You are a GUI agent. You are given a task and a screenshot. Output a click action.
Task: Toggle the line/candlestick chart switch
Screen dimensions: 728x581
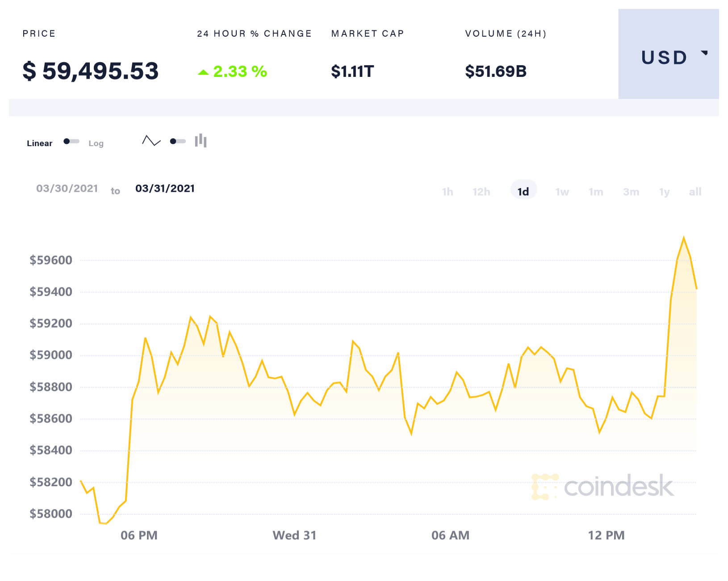pyautogui.click(x=178, y=142)
